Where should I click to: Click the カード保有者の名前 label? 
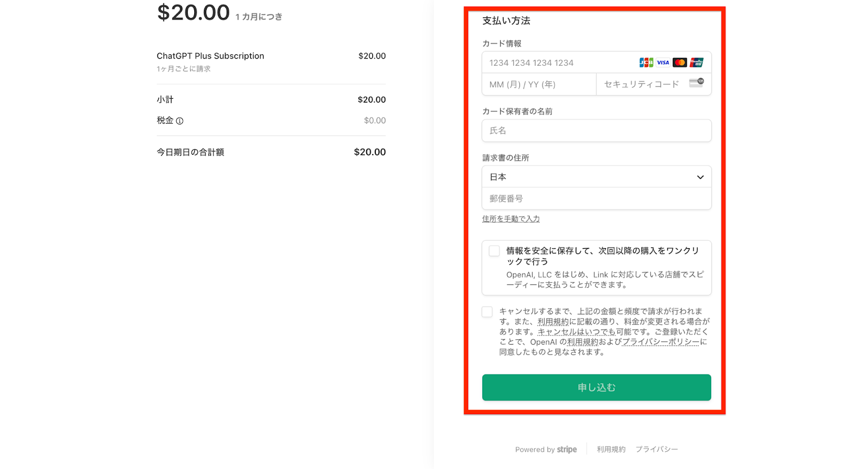(x=518, y=111)
